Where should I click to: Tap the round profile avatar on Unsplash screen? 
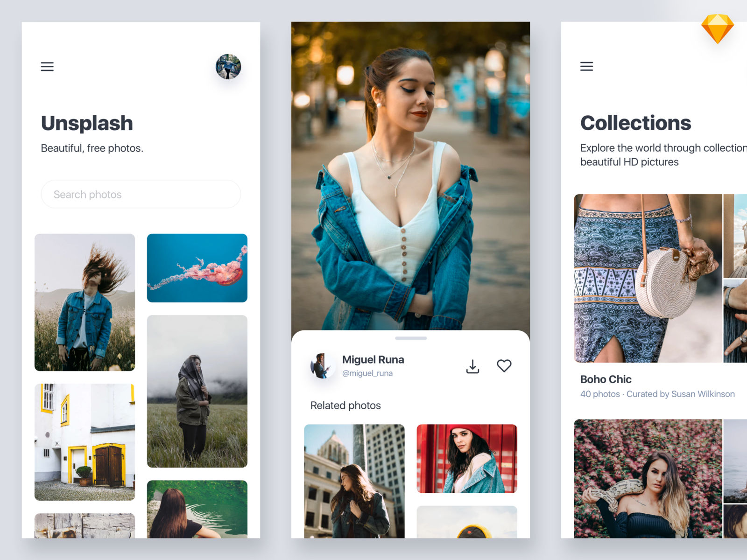pyautogui.click(x=228, y=67)
